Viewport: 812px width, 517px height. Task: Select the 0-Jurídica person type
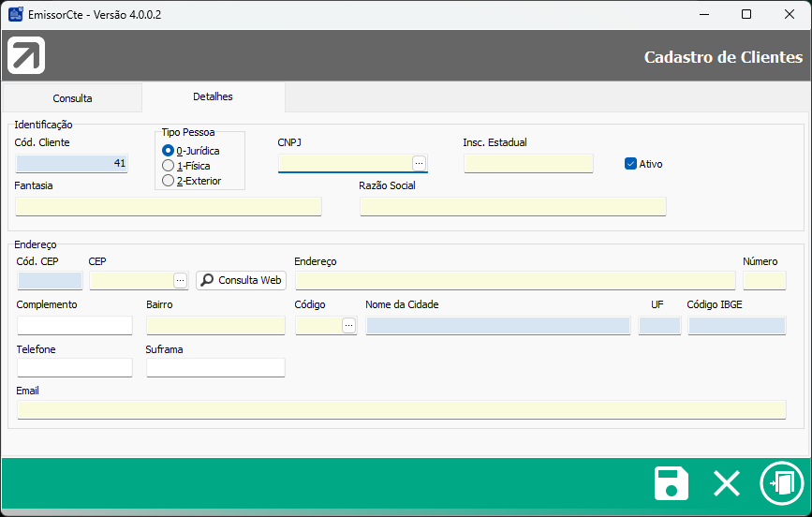[x=169, y=150]
